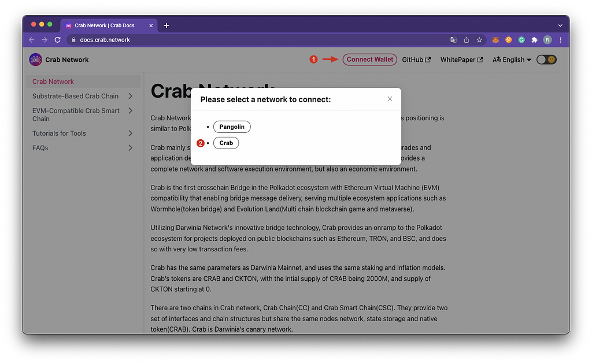Click the Crab Network logo icon
592x364 pixels.
point(35,60)
